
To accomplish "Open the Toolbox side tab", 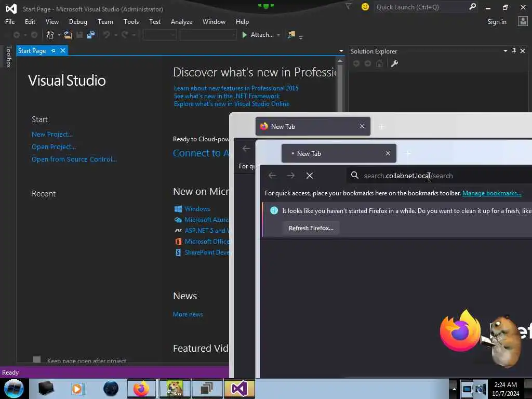I will click(x=9, y=56).
